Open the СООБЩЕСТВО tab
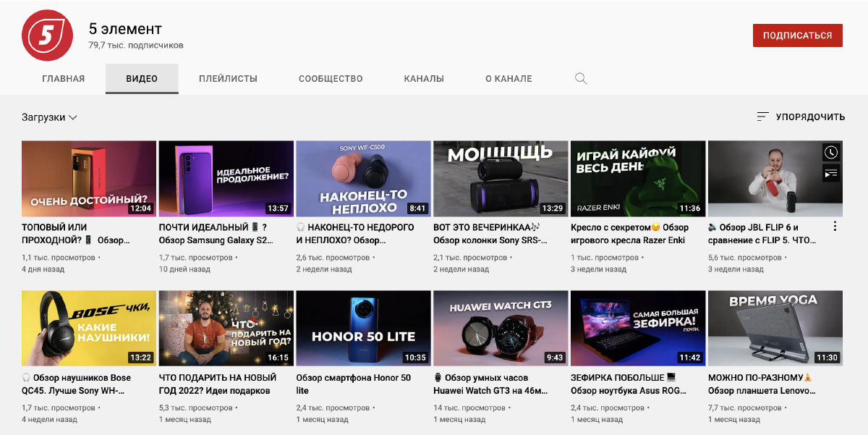The image size is (868, 435). pyautogui.click(x=331, y=79)
